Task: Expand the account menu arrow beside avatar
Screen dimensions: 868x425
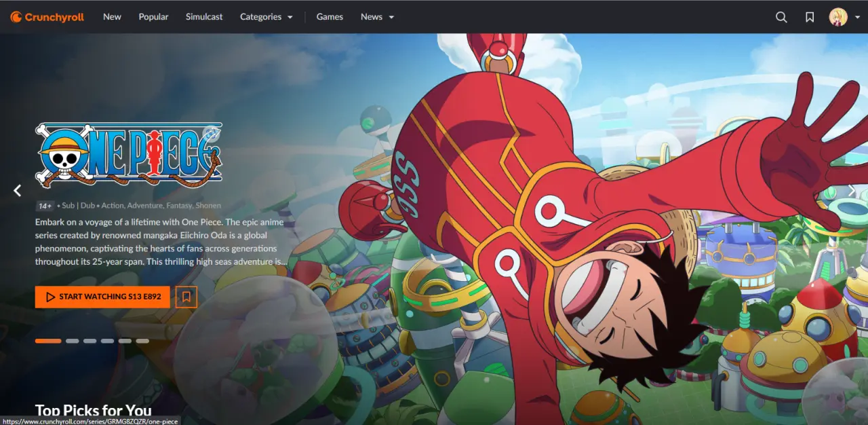Action: (857, 18)
